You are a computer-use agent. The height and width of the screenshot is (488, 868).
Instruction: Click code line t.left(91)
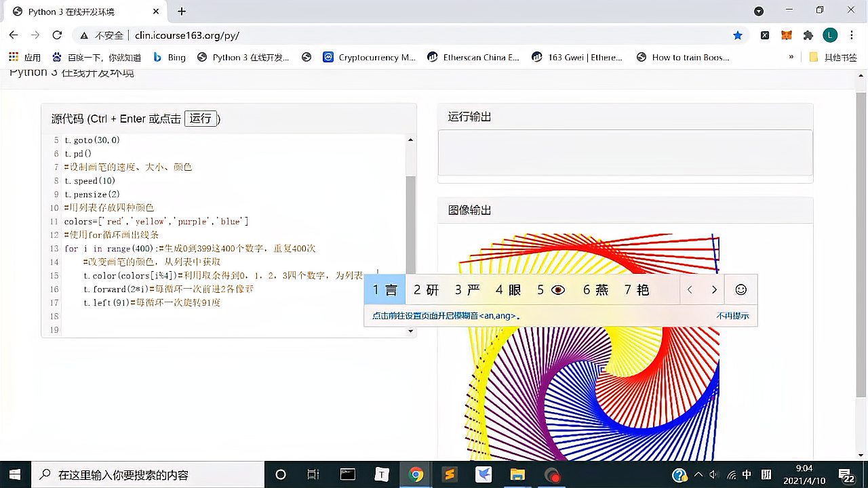coord(152,303)
